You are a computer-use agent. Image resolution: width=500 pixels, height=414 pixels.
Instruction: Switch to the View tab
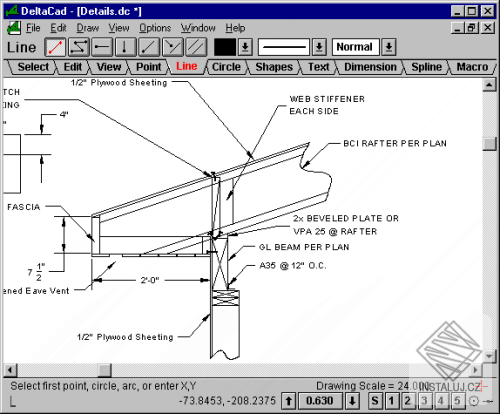(109, 67)
